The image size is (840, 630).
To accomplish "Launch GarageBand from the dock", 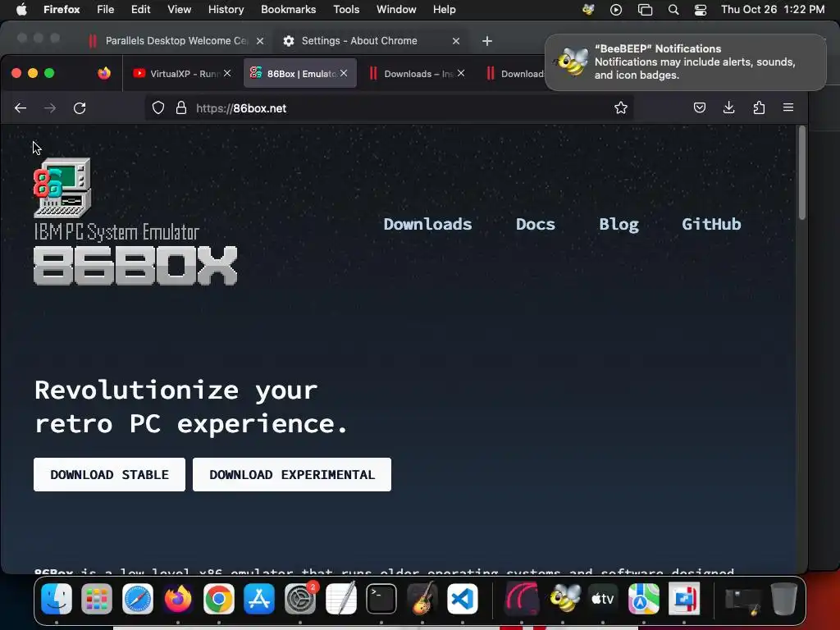I will 422,598.
